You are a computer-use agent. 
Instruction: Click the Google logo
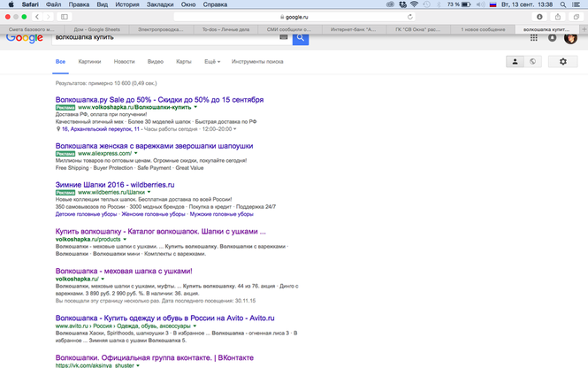[x=25, y=37]
